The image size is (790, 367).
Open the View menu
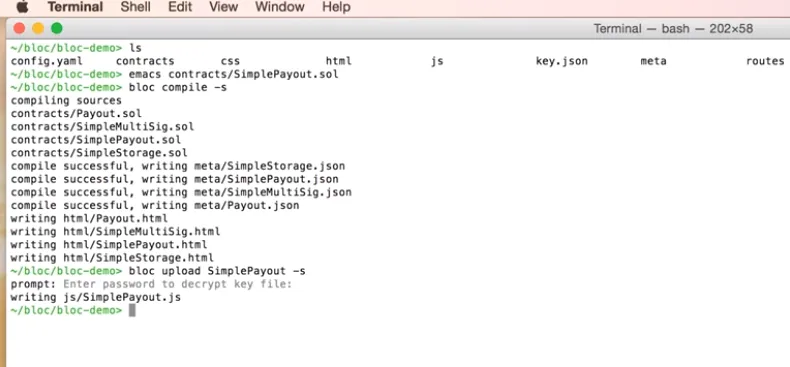point(223,7)
